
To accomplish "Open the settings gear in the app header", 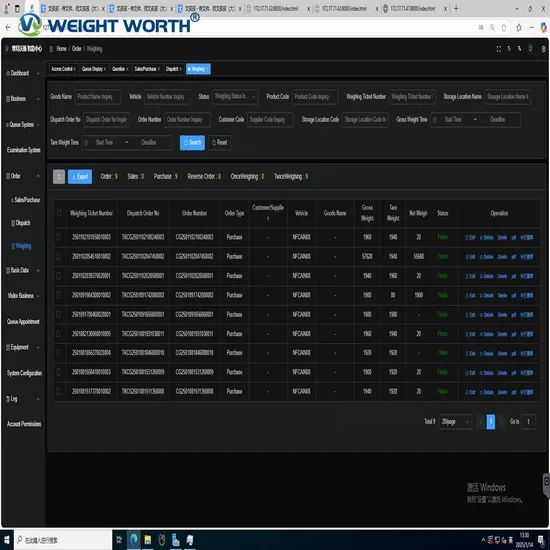I will [x=543, y=49].
